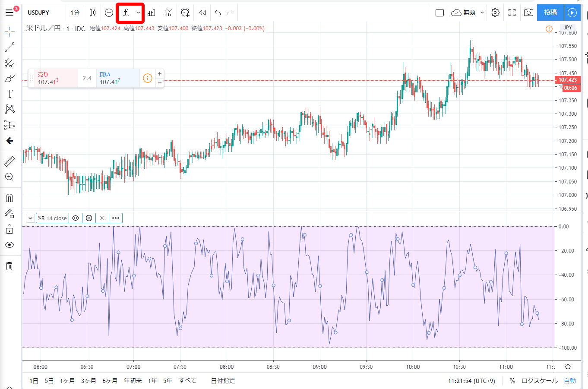Select the 1ヶ月 date range
588x389 pixels.
(x=67, y=381)
